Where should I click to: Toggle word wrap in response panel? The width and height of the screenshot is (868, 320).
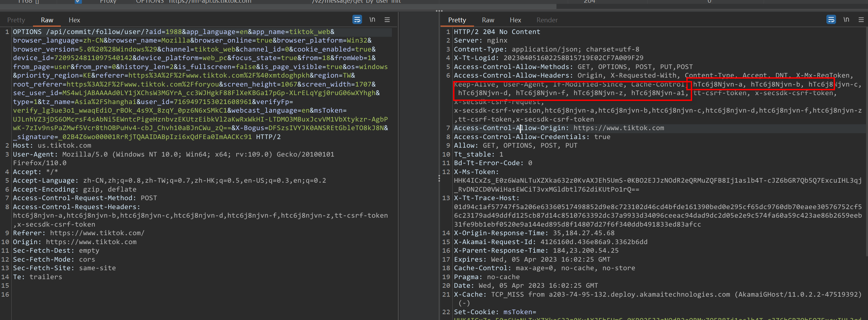831,20
